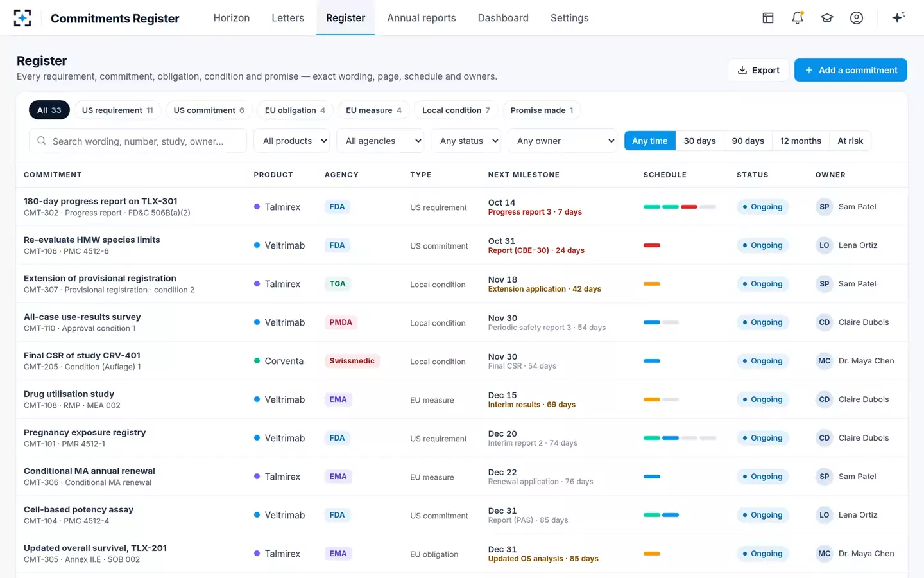Select the 30 days time filter
The width and height of the screenshot is (924, 578).
tap(699, 141)
